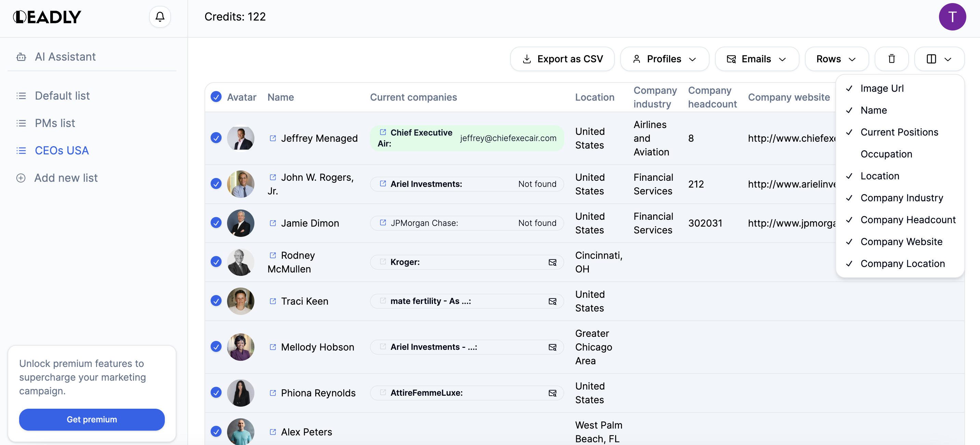Click the Company website column header

[789, 97]
